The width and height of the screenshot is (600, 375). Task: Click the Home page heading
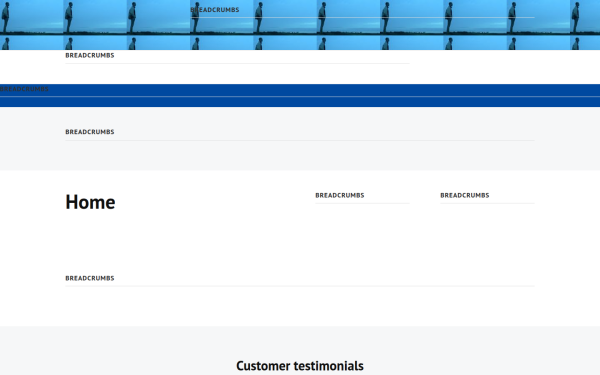90,202
